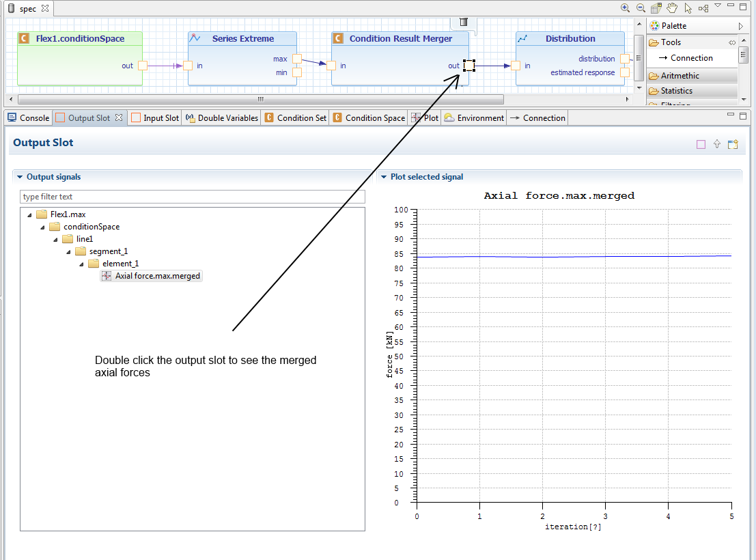Click the up arrow icon in Output Slot header
756x560 pixels.
click(716, 144)
